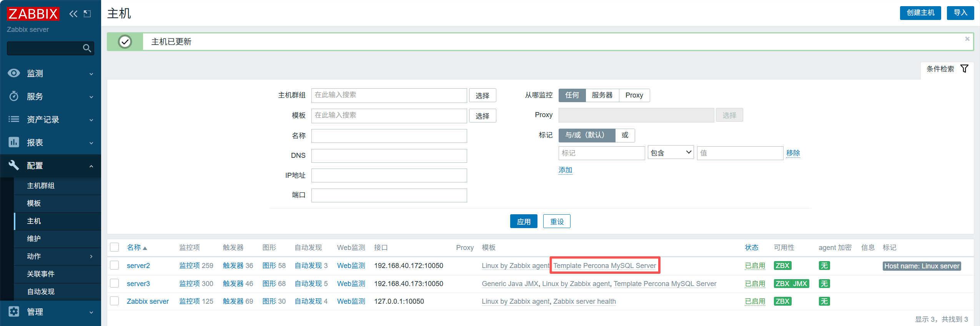
Task: Expand the 服务 menu chevron
Action: coord(91,97)
